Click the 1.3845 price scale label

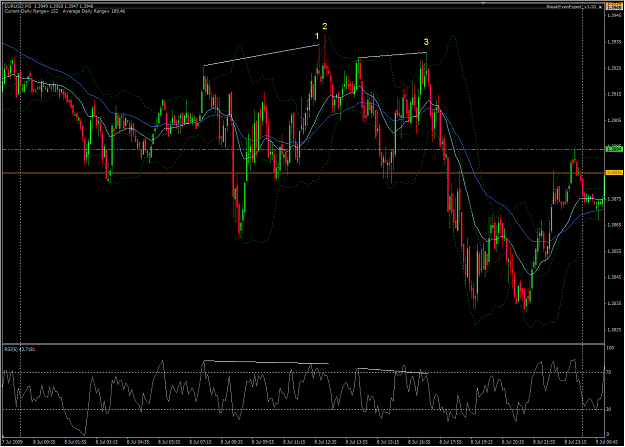coord(614,277)
